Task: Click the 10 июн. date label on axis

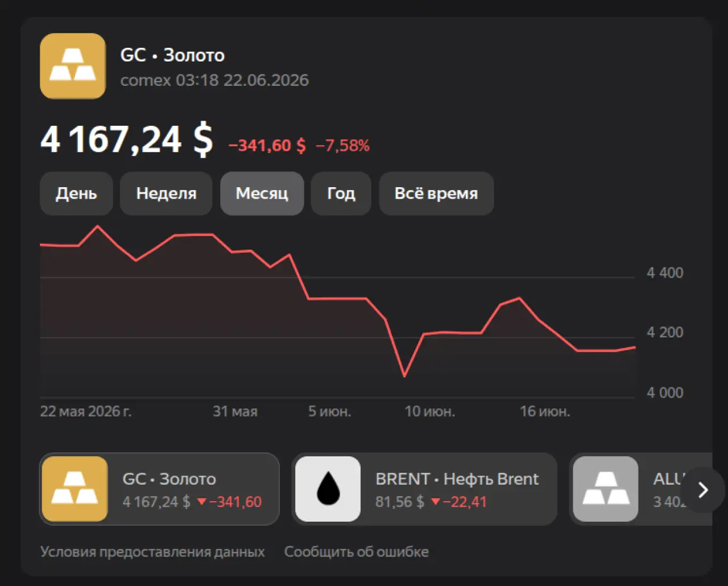Action: [430, 411]
